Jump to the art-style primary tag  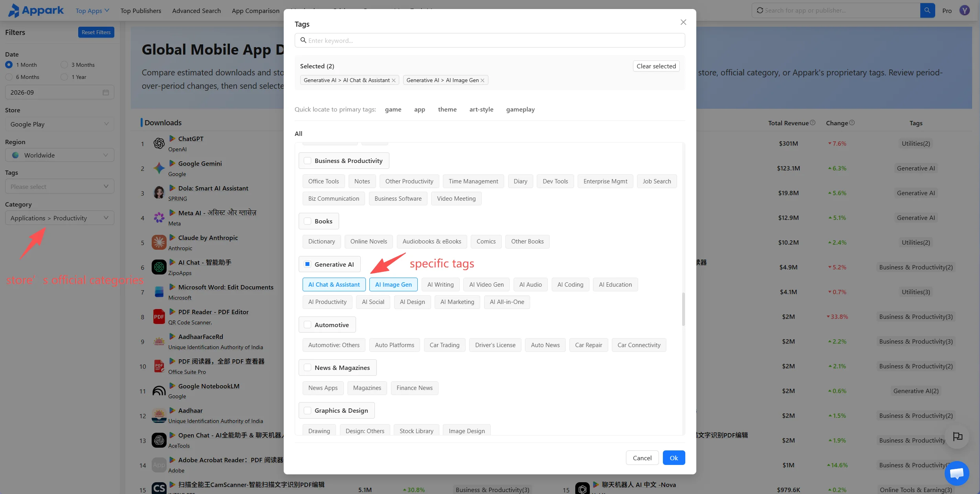click(481, 109)
